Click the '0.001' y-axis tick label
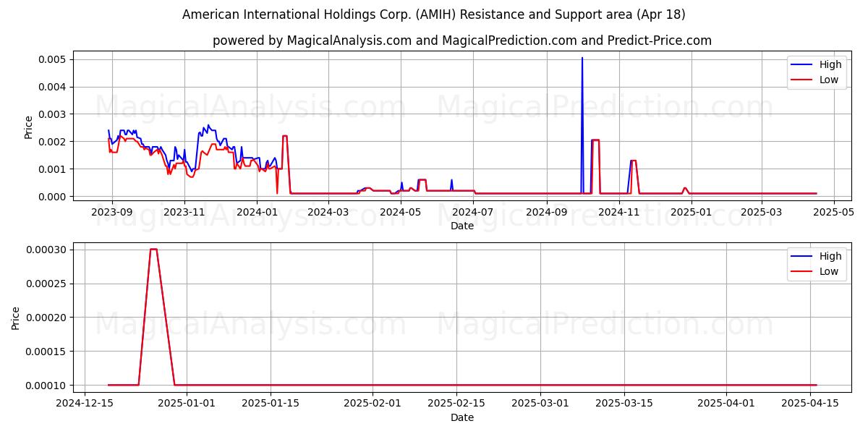Screen dimensions: 868x434 (53, 169)
